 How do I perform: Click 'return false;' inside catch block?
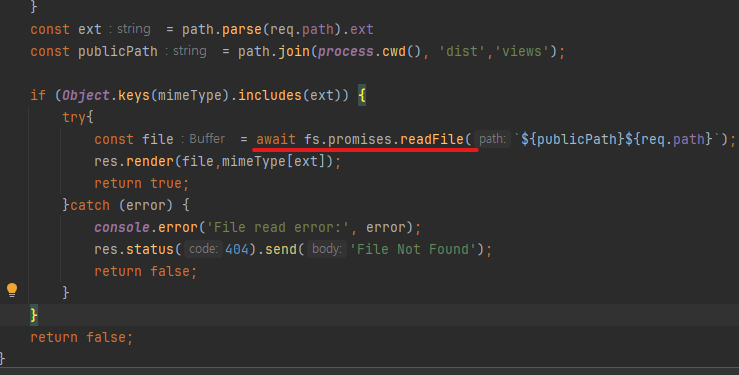(146, 271)
